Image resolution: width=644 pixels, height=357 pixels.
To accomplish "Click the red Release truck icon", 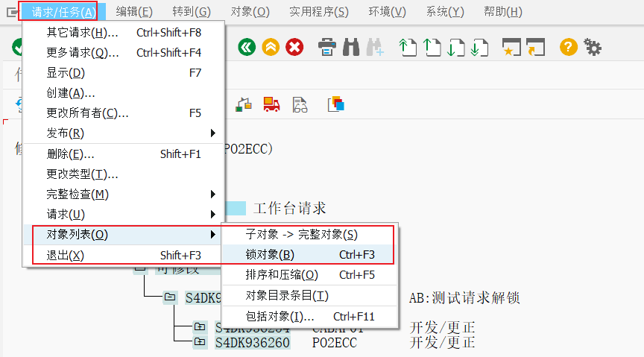I will point(271,105).
